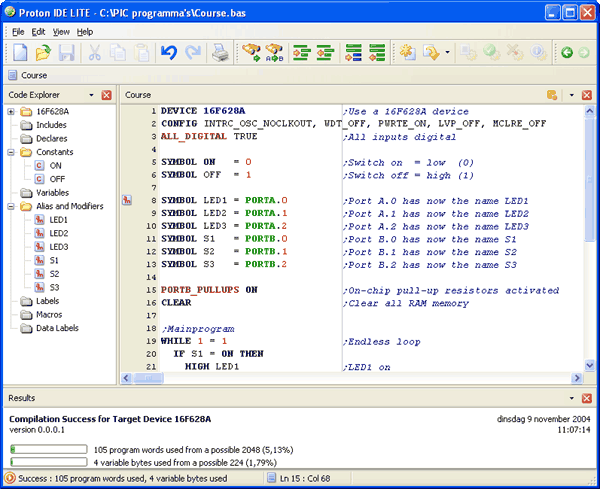Save the file with the floppy icon
The width and height of the screenshot is (600, 489).
tap(67, 52)
